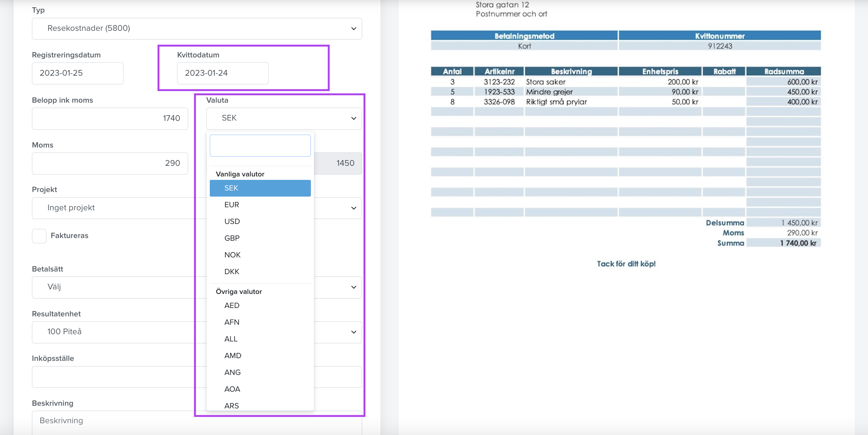868x435 pixels.
Task: Expand the Projekt dropdown arrow
Action: 353,208
